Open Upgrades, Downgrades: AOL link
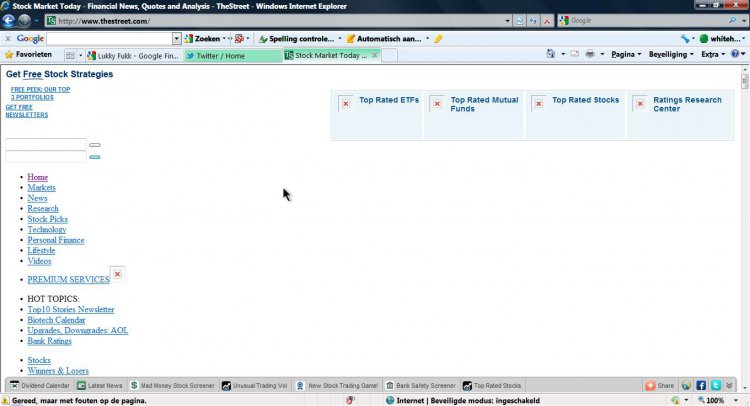This screenshot has height=406, width=750. coord(77,330)
